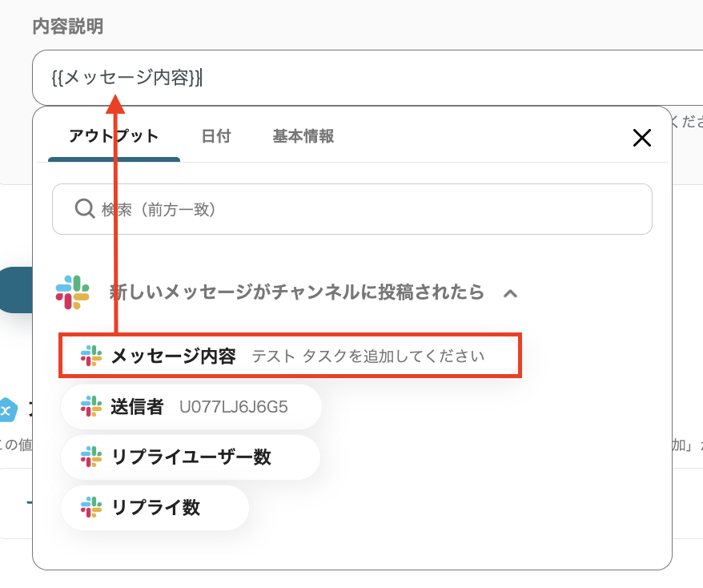
Task: Select the 基本情報 tab
Action: pyautogui.click(x=303, y=136)
